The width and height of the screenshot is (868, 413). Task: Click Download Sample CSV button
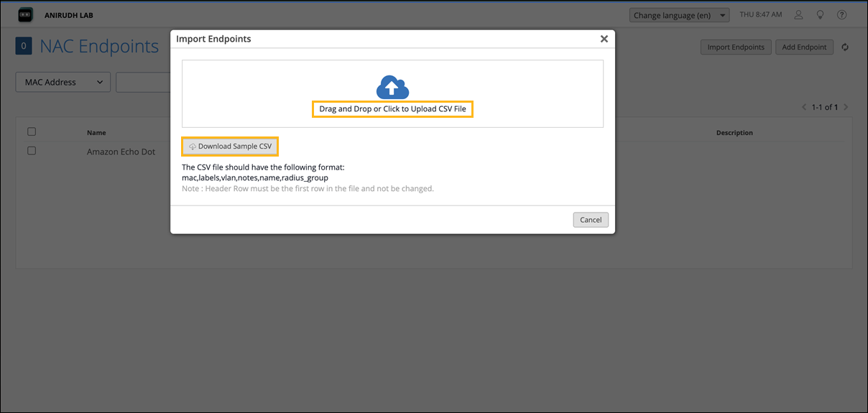click(230, 147)
